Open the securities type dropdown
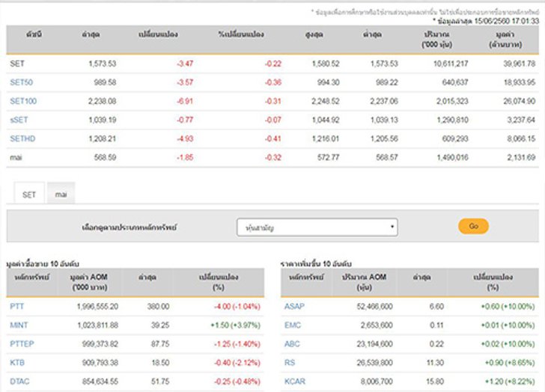This screenshot has height=392, width=545. click(x=317, y=227)
